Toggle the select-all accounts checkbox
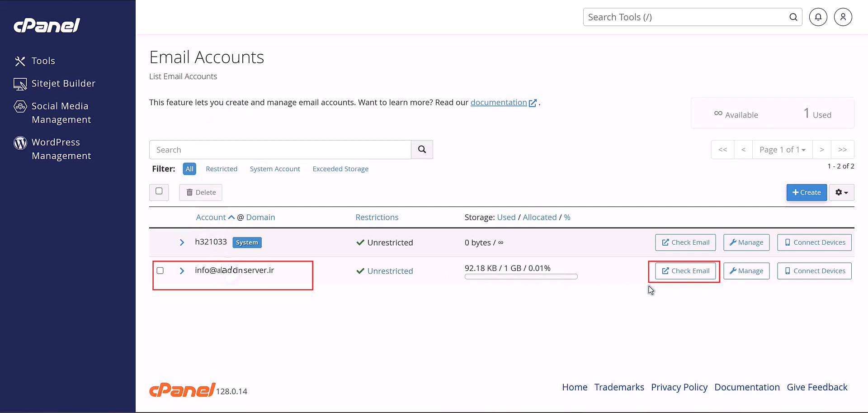Viewport: 868px width, 413px height. coord(159,191)
